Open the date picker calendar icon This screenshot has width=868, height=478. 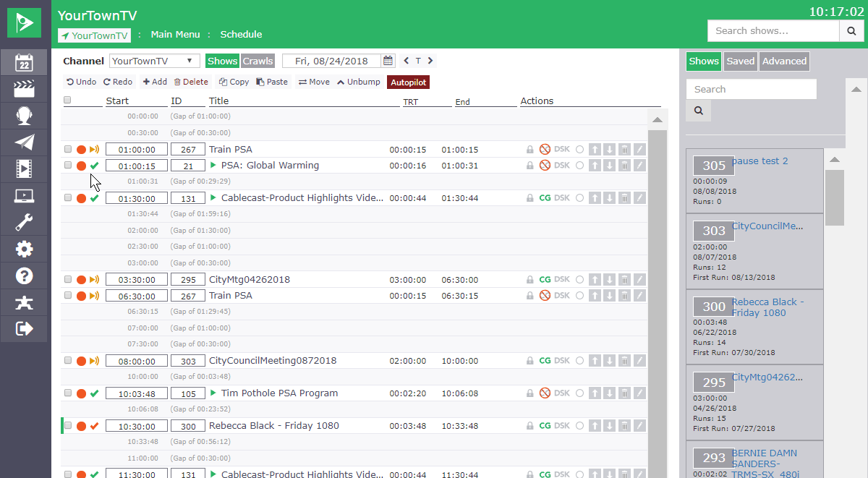[388, 61]
